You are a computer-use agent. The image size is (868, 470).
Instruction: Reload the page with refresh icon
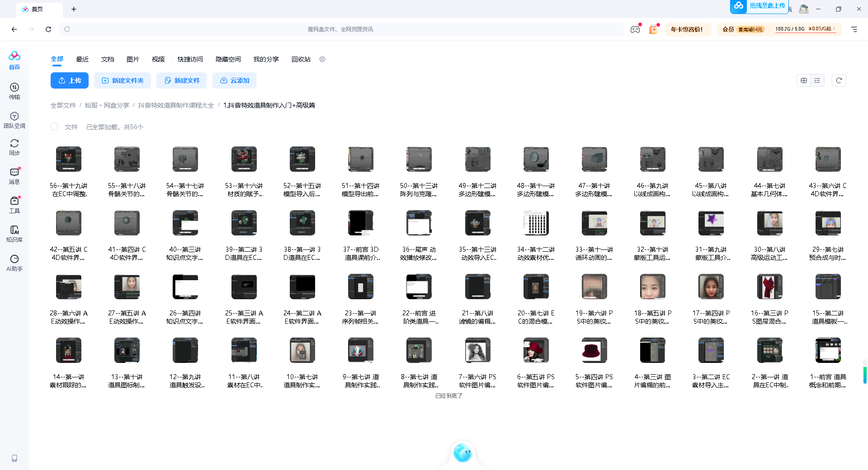pyautogui.click(x=48, y=29)
